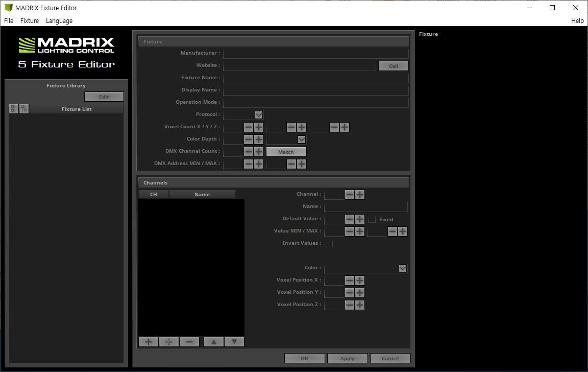The image size is (588, 372).
Task: Open the Help menu
Action: [x=577, y=20]
